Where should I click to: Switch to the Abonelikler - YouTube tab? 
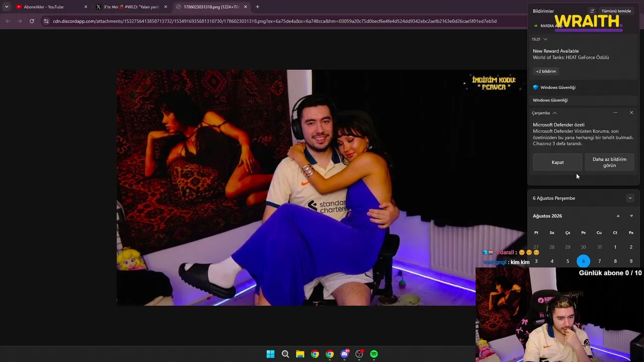[x=50, y=7]
